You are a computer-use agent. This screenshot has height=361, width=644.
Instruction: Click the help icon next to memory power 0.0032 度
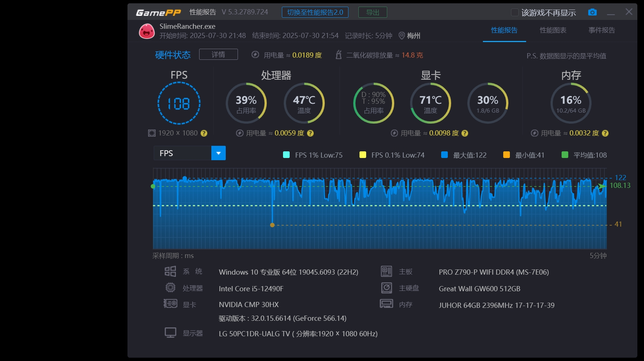[605, 133]
